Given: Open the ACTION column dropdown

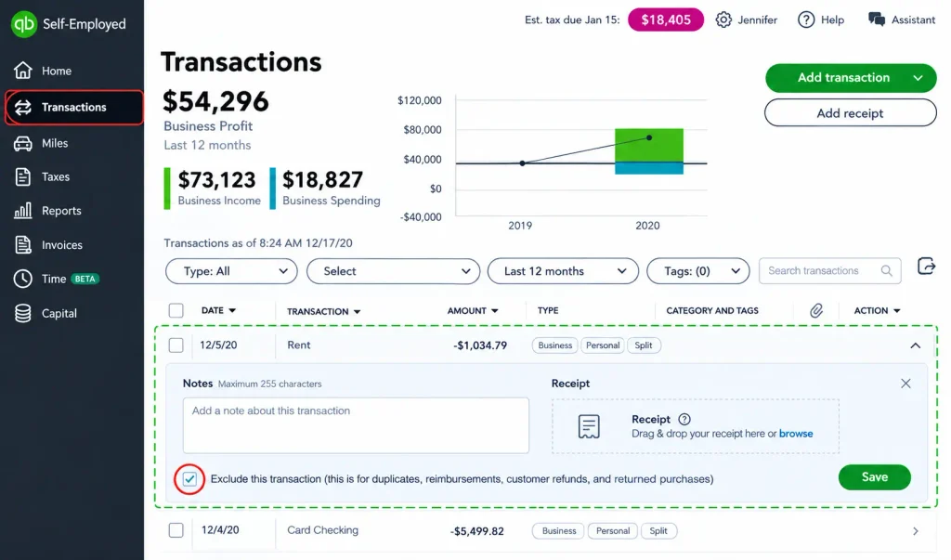Looking at the screenshot, I should tap(877, 310).
